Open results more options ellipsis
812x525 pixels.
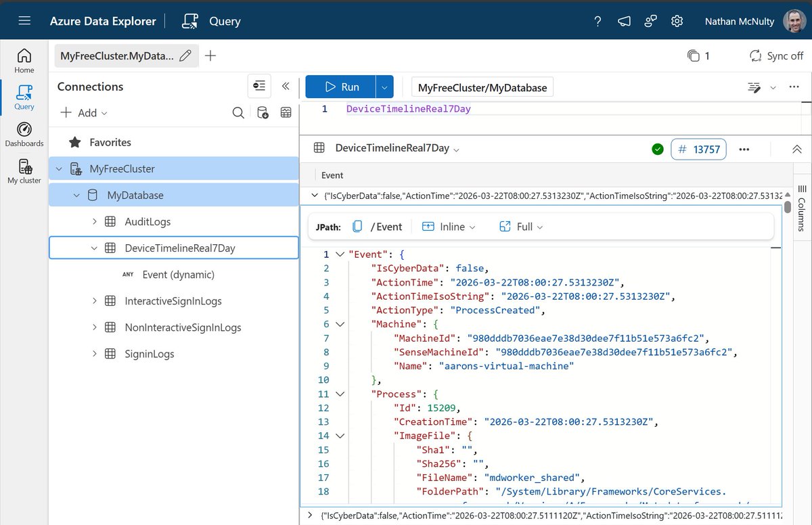coord(744,149)
